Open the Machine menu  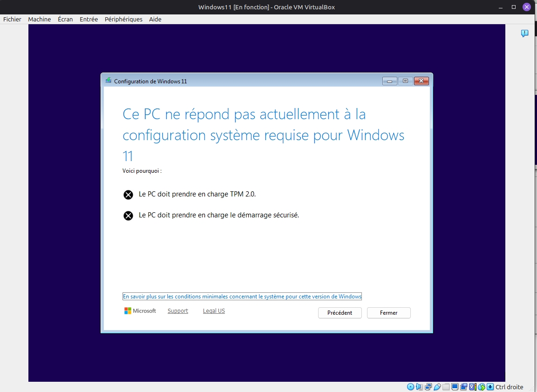pos(40,19)
